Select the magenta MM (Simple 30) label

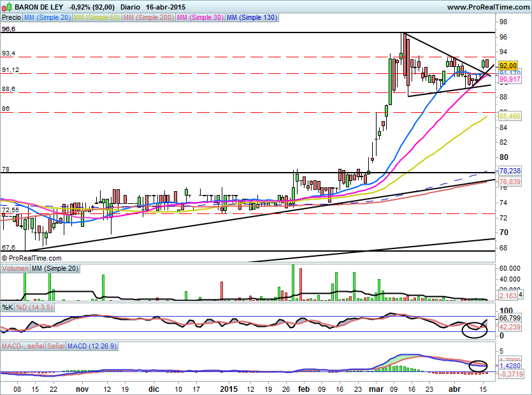coord(199,18)
